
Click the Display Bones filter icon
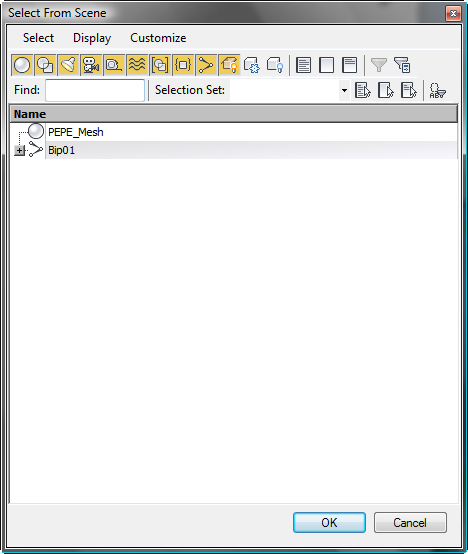click(x=206, y=65)
